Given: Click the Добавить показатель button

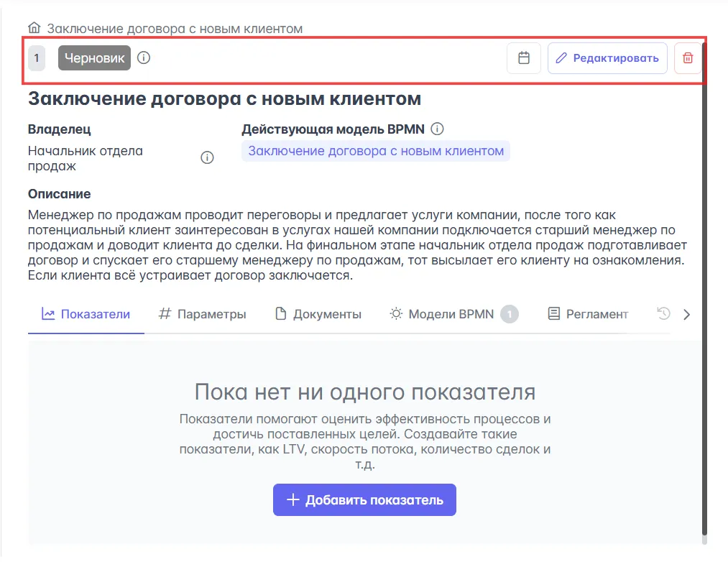Looking at the screenshot, I should pyautogui.click(x=364, y=500).
